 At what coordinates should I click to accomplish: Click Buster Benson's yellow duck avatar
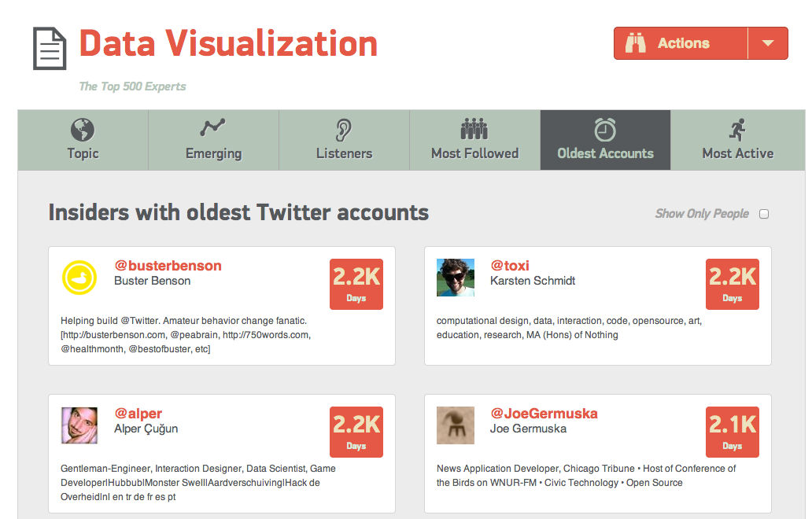(79, 278)
